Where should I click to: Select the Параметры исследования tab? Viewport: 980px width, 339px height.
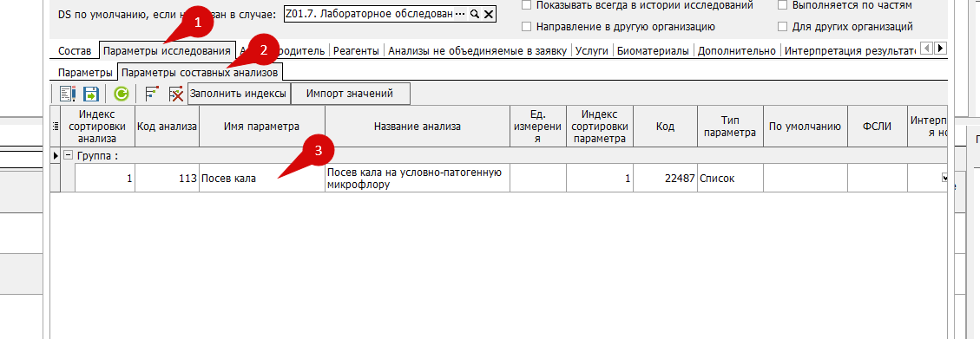167,50
